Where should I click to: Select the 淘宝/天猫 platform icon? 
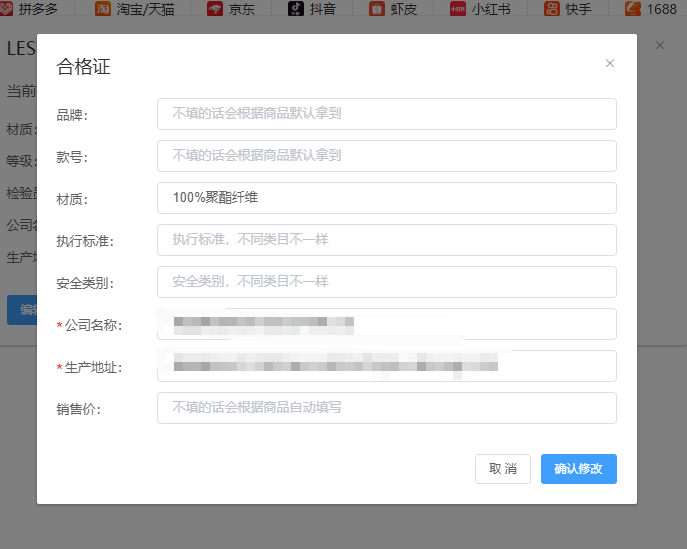coord(103,8)
